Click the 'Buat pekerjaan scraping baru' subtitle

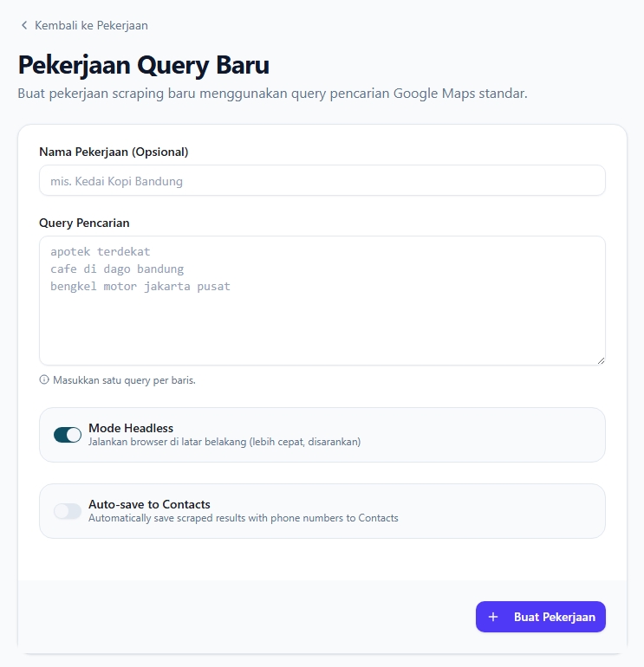(272, 93)
